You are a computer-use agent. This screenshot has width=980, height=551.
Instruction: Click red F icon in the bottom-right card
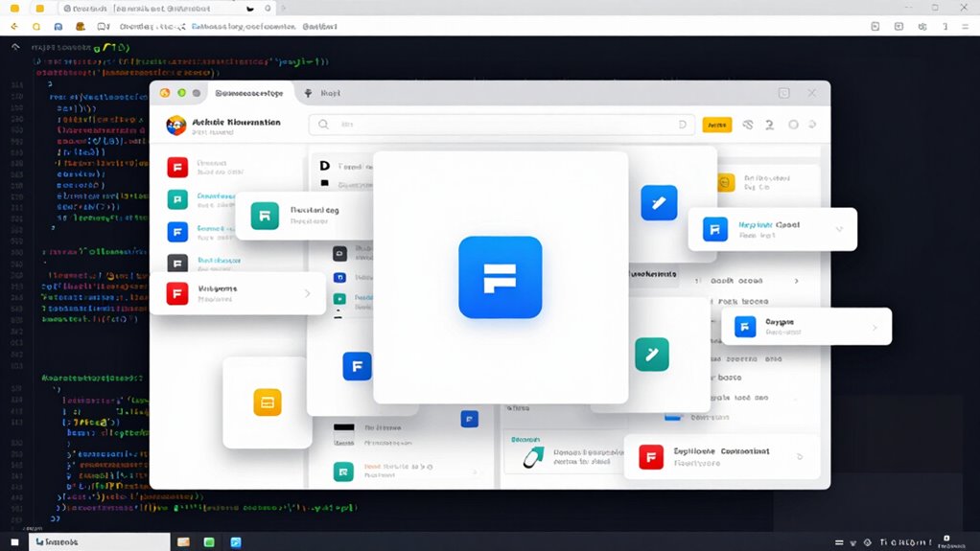click(x=651, y=457)
